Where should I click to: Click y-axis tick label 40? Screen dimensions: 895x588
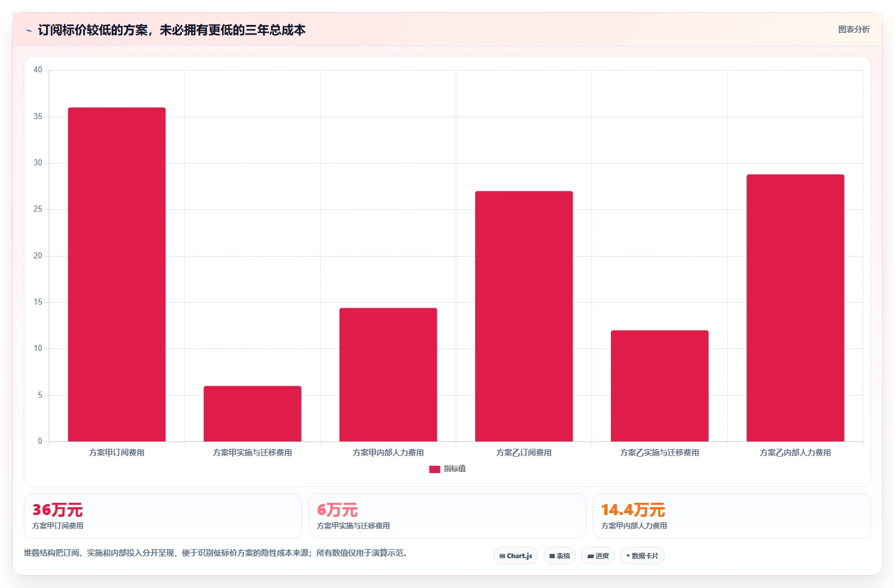click(x=38, y=70)
